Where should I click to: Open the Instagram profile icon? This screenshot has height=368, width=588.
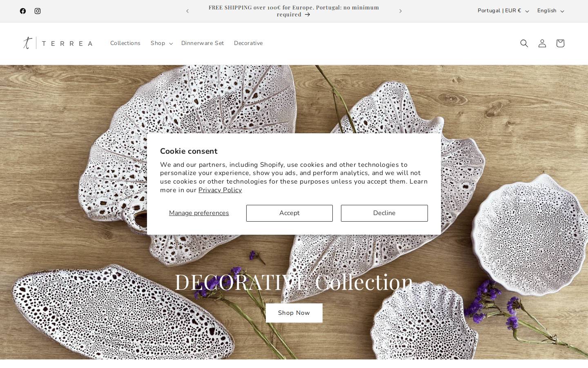pos(38,11)
